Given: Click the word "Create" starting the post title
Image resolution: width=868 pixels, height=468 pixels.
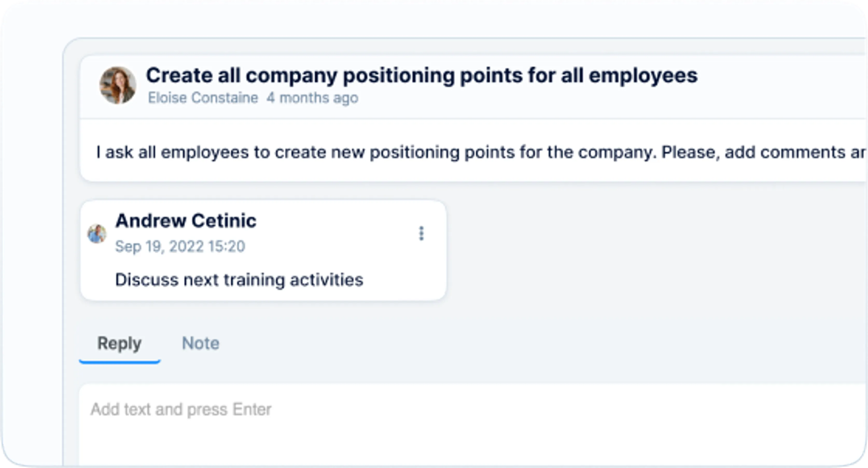Looking at the screenshot, I should [x=179, y=75].
